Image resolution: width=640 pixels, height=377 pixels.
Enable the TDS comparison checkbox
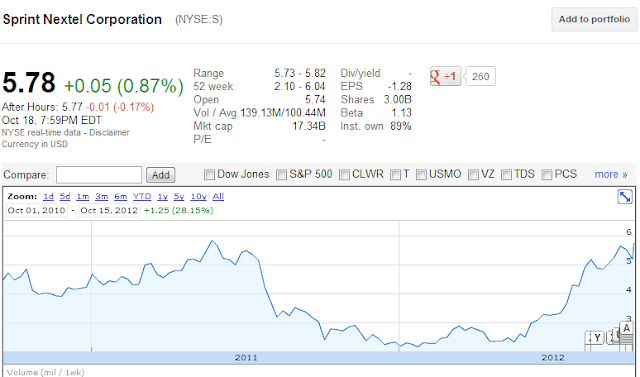pyautogui.click(x=506, y=175)
